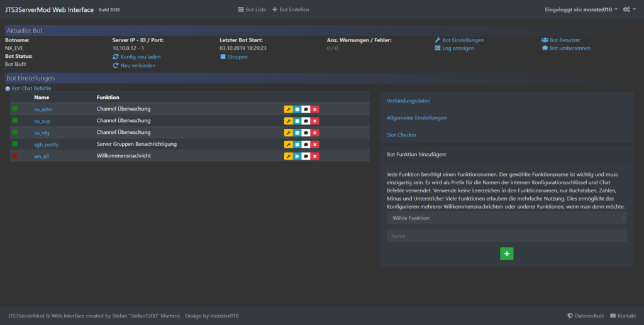This screenshot has width=644, height=325.
Task: Stop the cu_vfg function with square icon
Action: tap(297, 133)
